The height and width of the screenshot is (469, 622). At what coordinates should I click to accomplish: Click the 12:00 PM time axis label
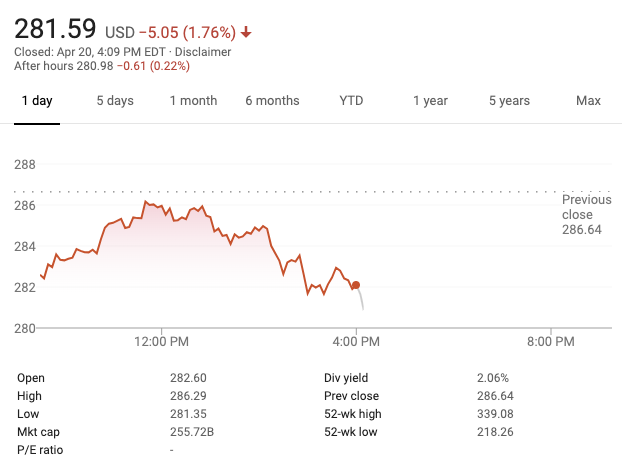[161, 342]
